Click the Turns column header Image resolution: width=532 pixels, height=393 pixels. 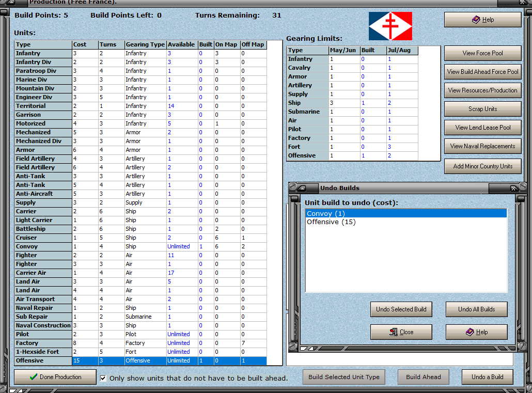(x=111, y=44)
